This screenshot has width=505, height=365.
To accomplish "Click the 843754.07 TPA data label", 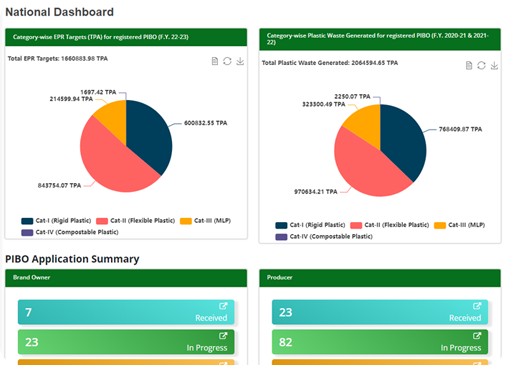I will click(x=59, y=185).
